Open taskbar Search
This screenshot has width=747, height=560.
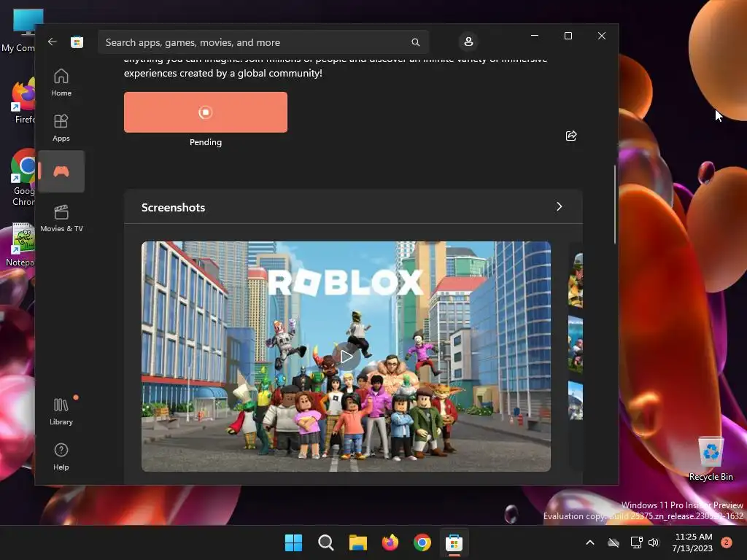click(x=326, y=542)
